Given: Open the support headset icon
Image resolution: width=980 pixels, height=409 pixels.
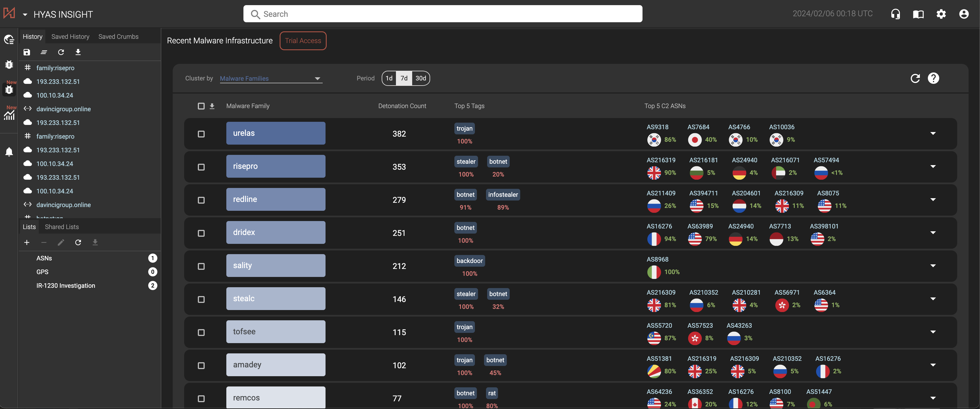Looking at the screenshot, I should 896,14.
